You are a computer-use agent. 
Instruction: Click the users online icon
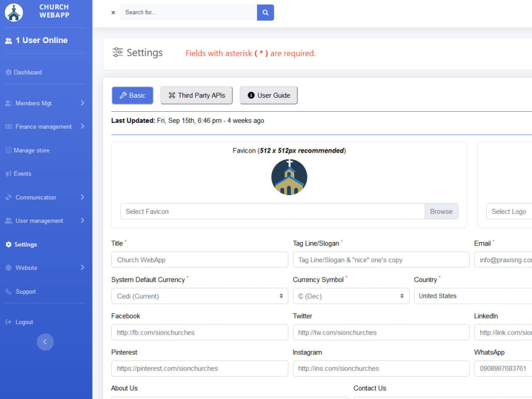(9, 41)
